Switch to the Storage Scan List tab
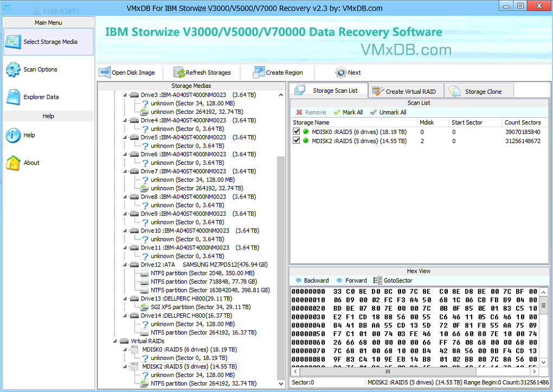The image size is (553, 392). 329,91
